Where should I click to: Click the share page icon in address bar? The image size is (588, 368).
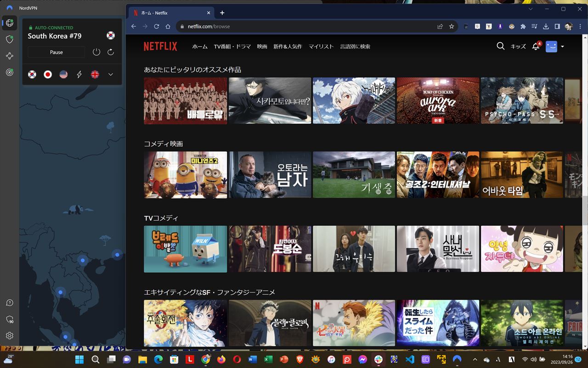tap(440, 26)
